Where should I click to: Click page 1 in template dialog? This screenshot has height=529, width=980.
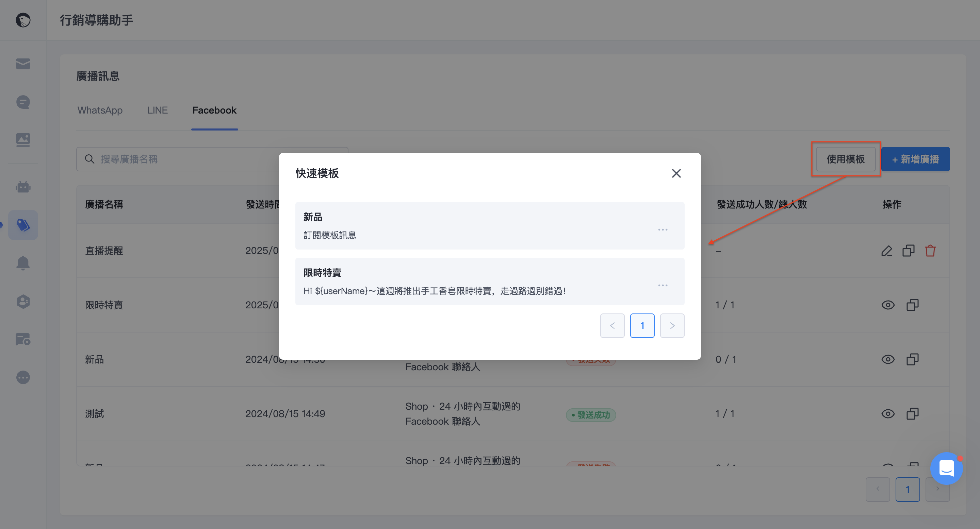642,326
